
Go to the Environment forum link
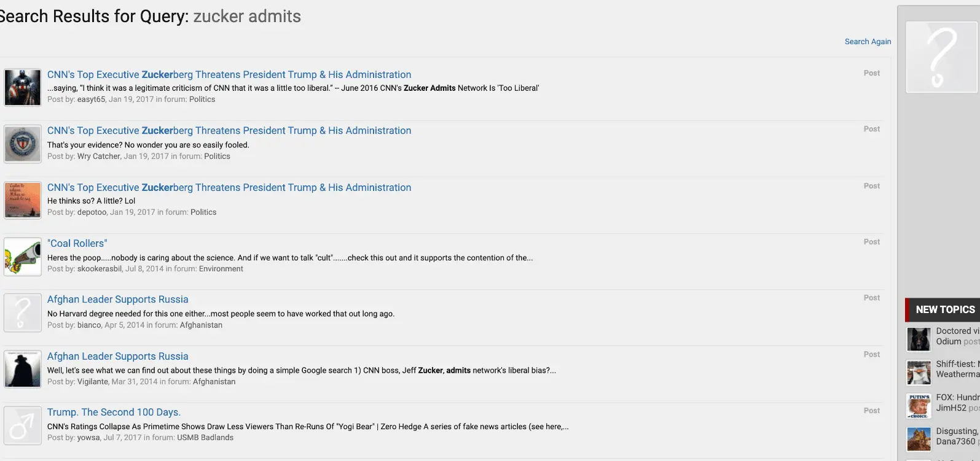pos(221,269)
